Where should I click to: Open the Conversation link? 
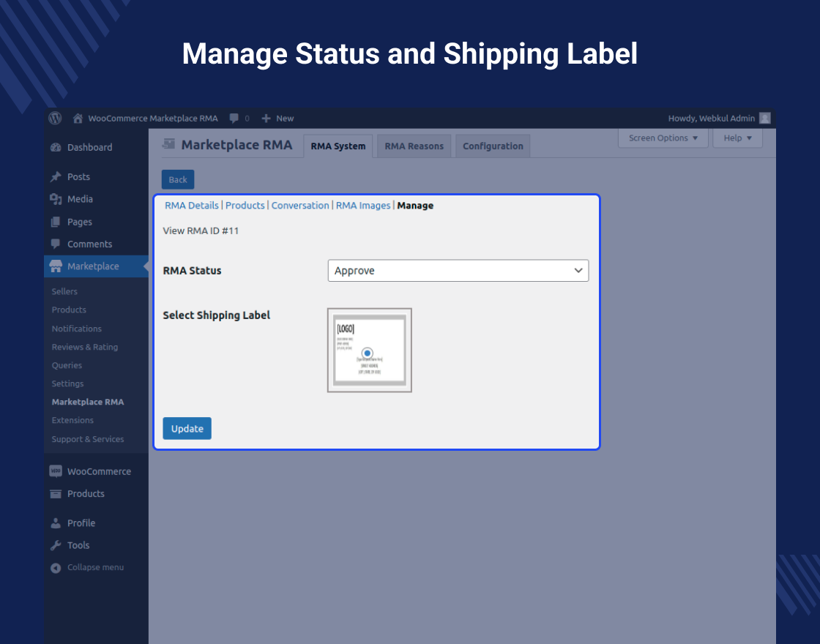point(300,205)
